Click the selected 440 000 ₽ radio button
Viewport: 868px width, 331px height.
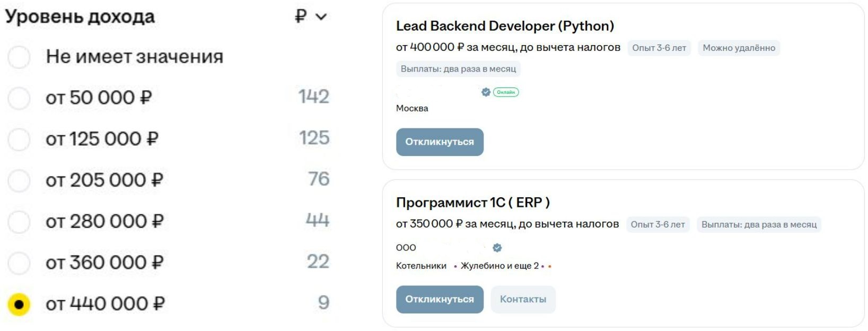19,304
